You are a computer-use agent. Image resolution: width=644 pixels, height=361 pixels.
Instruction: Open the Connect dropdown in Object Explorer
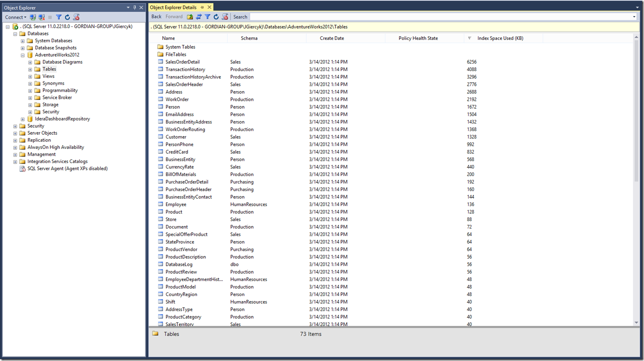[x=16, y=17]
